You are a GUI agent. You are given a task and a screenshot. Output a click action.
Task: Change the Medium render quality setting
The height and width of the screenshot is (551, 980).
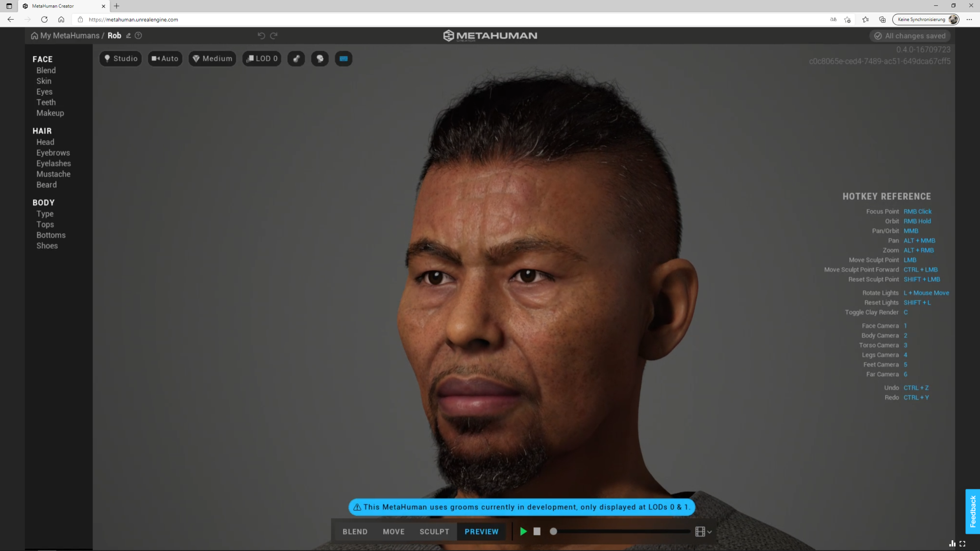coord(213,59)
